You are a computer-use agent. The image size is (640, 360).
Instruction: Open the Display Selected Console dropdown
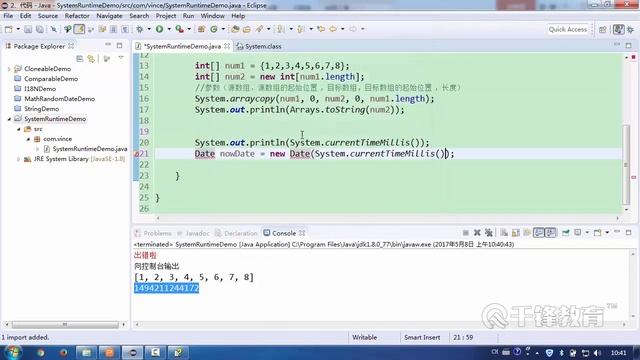[x=587, y=233]
